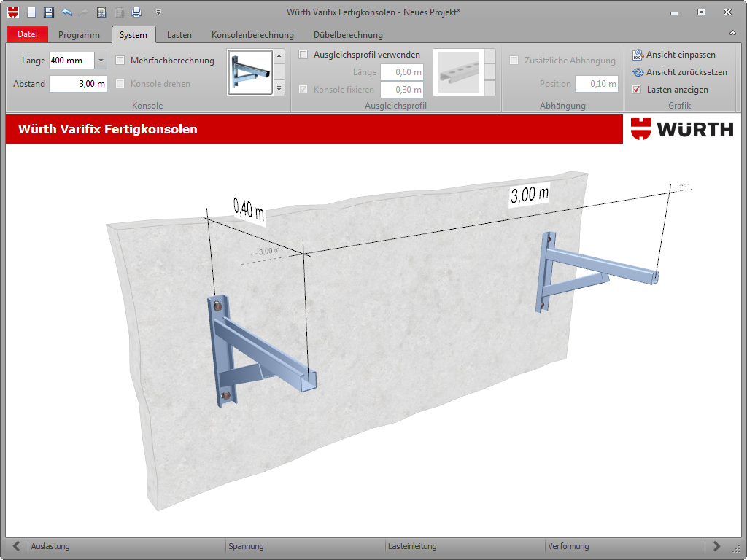
Task: Click the Würth application logo icon in the title bar
Action: 13,12
